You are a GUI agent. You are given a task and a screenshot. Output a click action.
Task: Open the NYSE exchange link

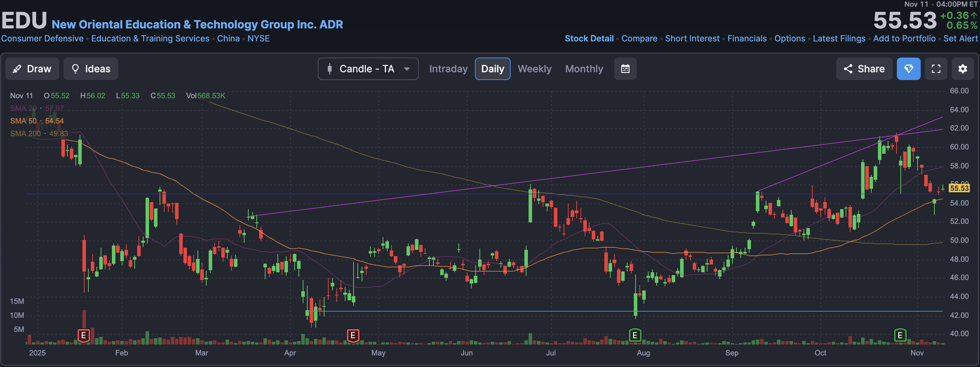point(258,39)
